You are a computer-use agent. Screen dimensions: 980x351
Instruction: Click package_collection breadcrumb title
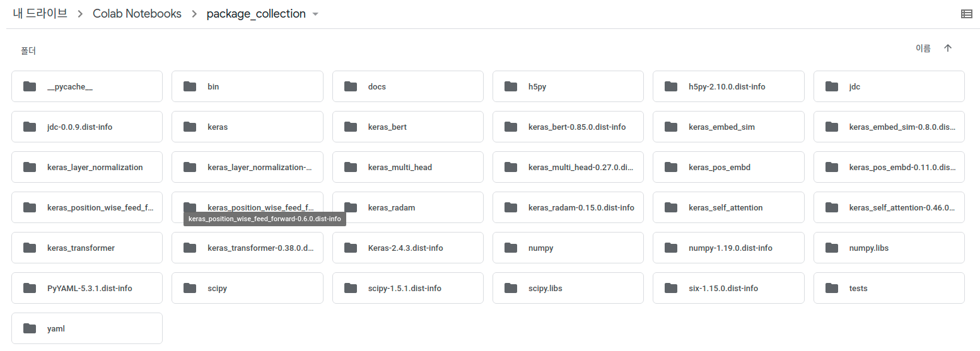pos(256,13)
